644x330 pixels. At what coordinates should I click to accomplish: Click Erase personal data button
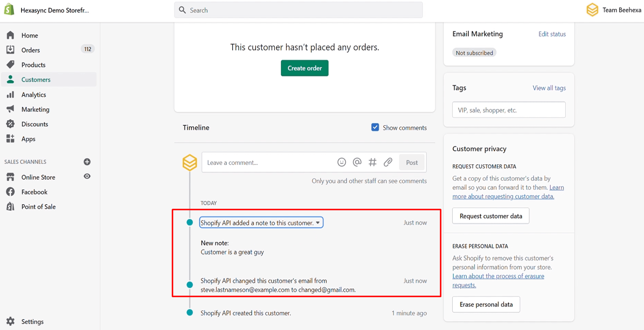486,304
